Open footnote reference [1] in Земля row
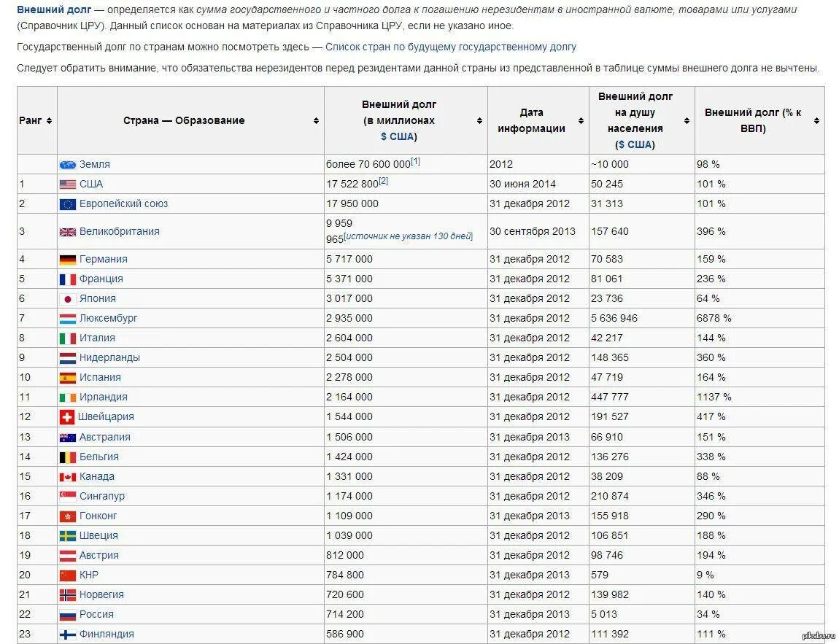 pos(415,161)
